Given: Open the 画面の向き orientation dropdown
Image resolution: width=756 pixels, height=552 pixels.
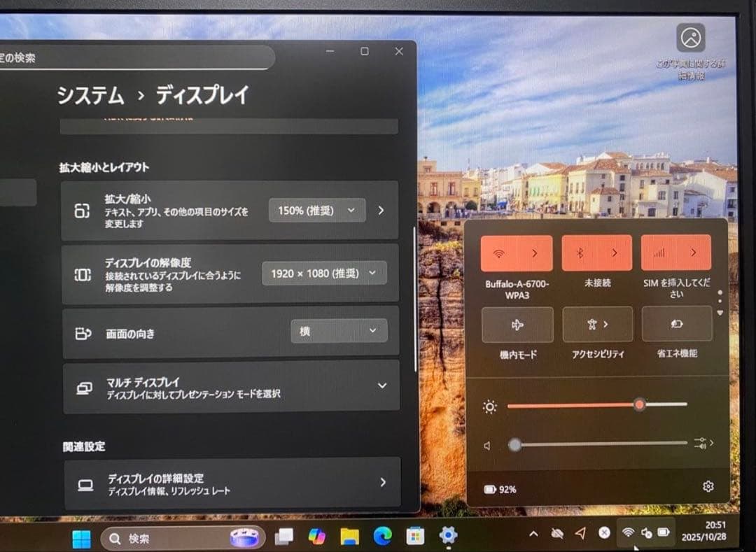Looking at the screenshot, I should [x=339, y=330].
